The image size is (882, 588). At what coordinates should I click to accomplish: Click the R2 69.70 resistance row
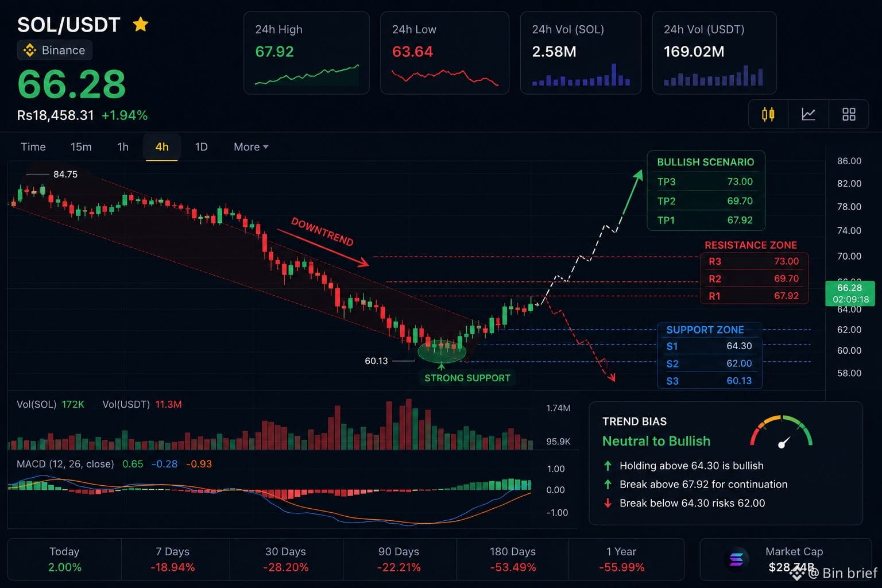[x=754, y=278]
